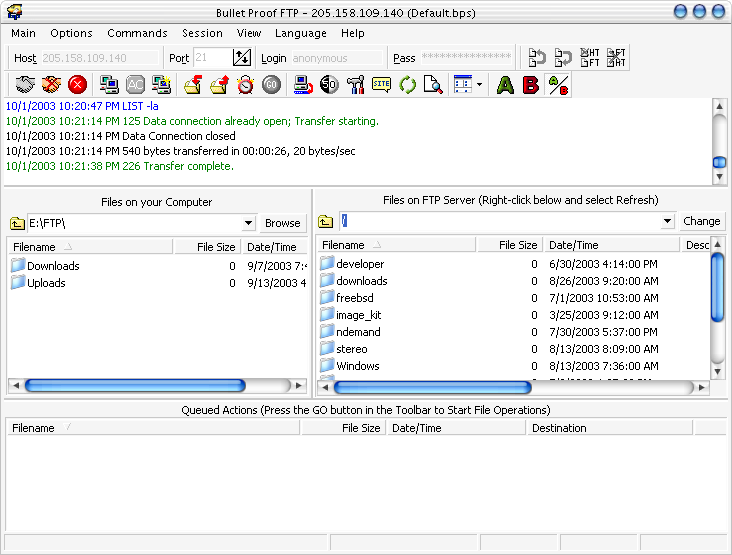Open the Main menu
732x555 pixels.
pos(23,33)
